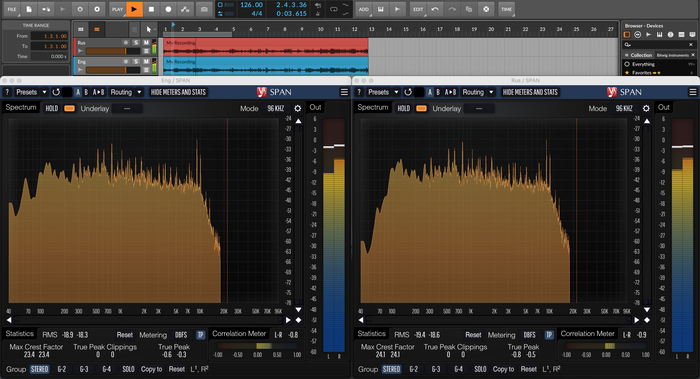Solo the Rus track
The width and height of the screenshot is (700, 379).
[136, 42]
